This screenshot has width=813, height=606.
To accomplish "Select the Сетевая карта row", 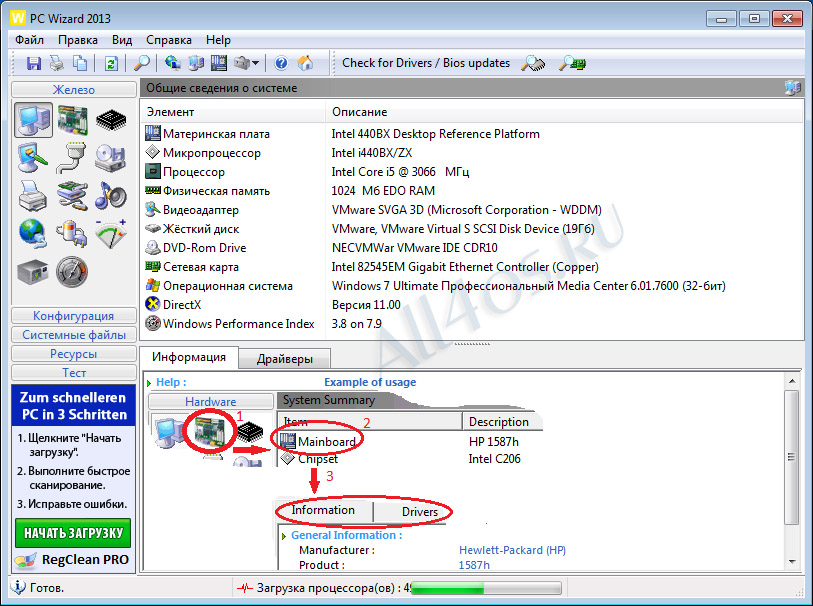I will [472, 267].
